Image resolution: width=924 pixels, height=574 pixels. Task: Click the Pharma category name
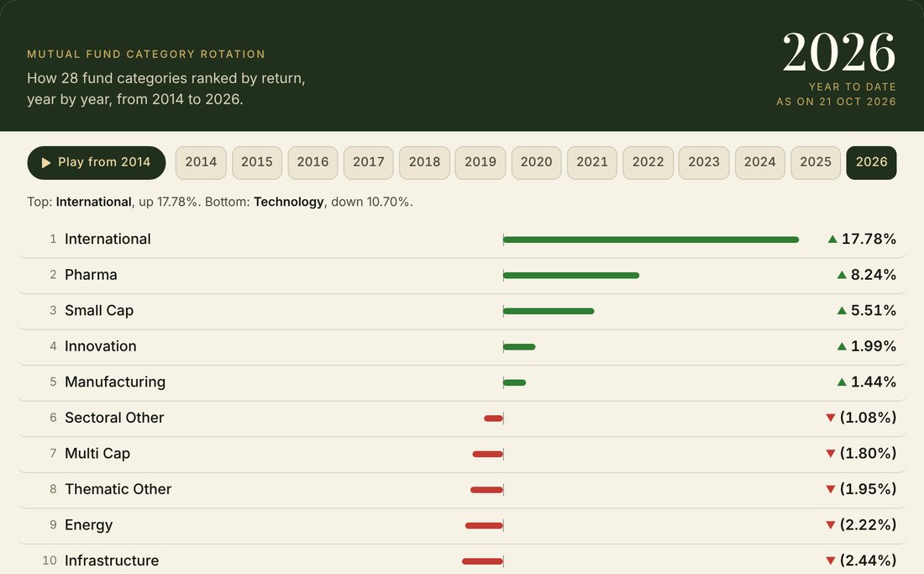91,275
